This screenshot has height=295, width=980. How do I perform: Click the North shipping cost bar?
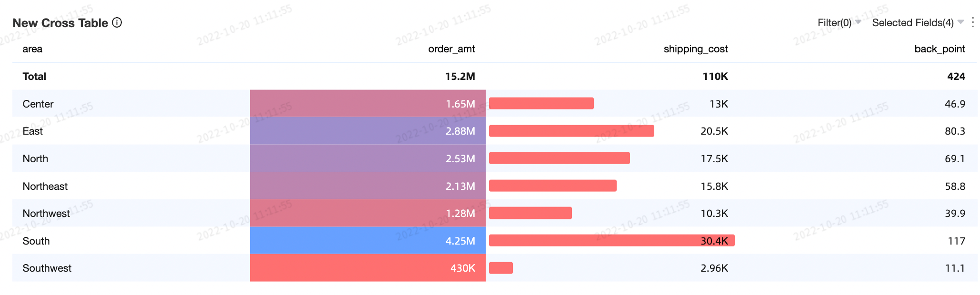(x=559, y=158)
